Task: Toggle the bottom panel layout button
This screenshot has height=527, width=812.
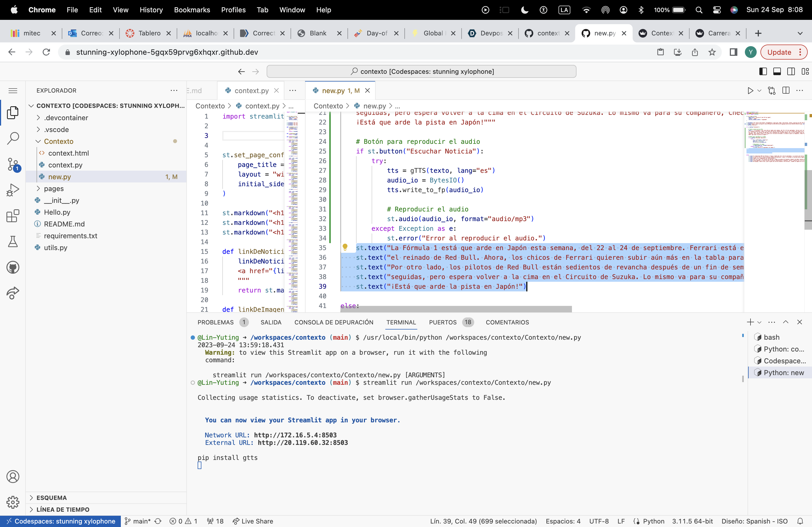Action: tap(777, 72)
